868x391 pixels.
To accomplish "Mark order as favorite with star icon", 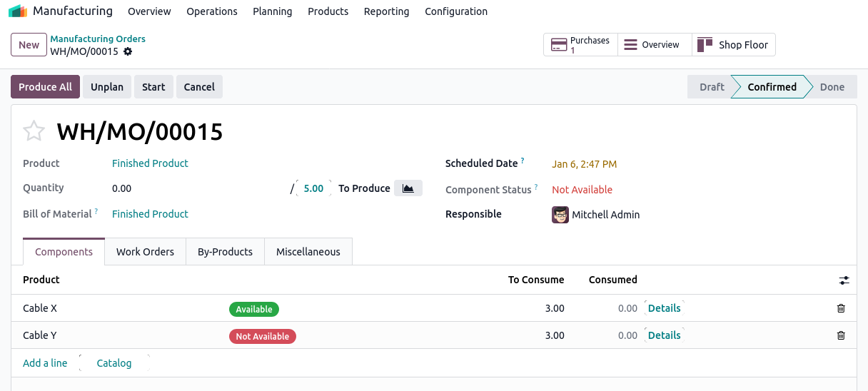I will point(34,131).
